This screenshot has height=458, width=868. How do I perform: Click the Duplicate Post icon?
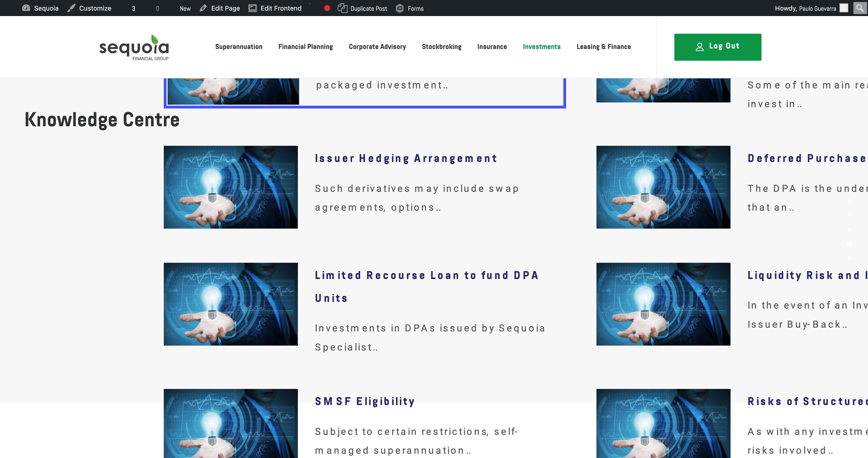(x=342, y=8)
